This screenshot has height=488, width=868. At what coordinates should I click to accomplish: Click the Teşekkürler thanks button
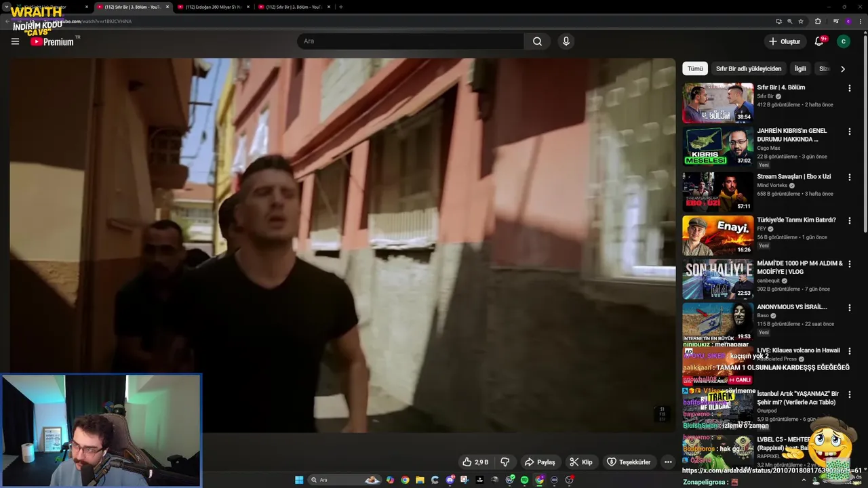pos(629,462)
